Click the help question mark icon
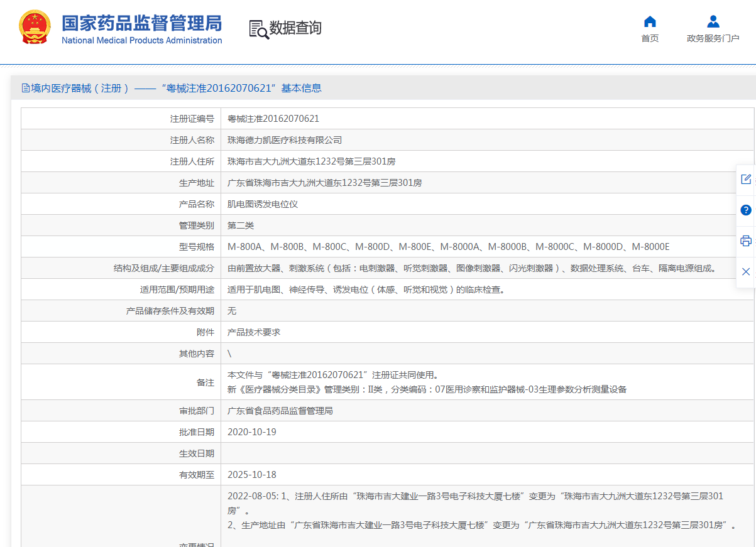 [x=746, y=210]
